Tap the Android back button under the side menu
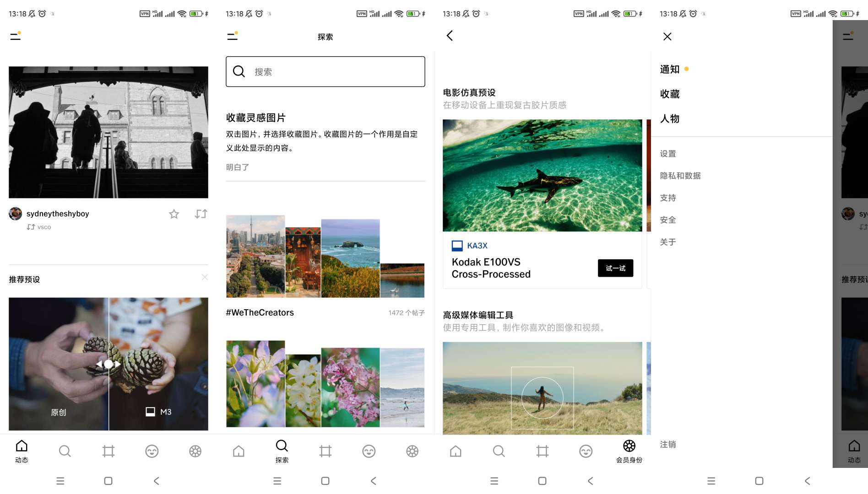Viewport: 868px width, 494px height. click(808, 481)
